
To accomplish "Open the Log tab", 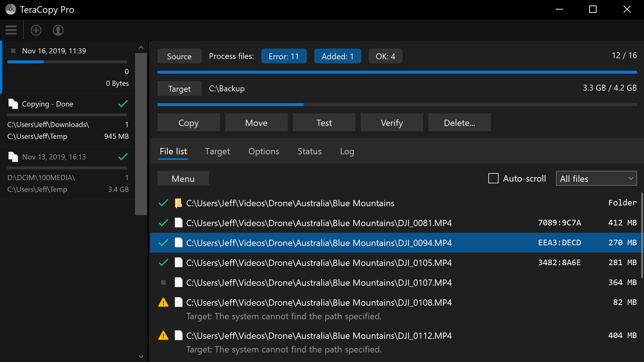I will click(347, 151).
